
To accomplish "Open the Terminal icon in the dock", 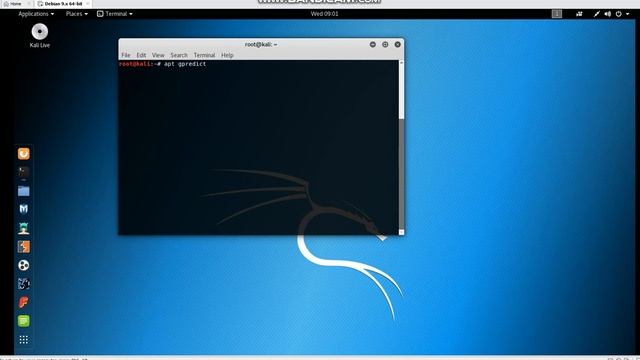I will [x=24, y=172].
